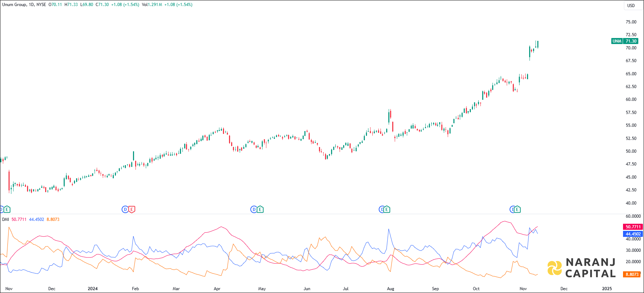This screenshot has height=293, width=644.
Task: Click the Naranj Capital logo
Action: pos(582,268)
